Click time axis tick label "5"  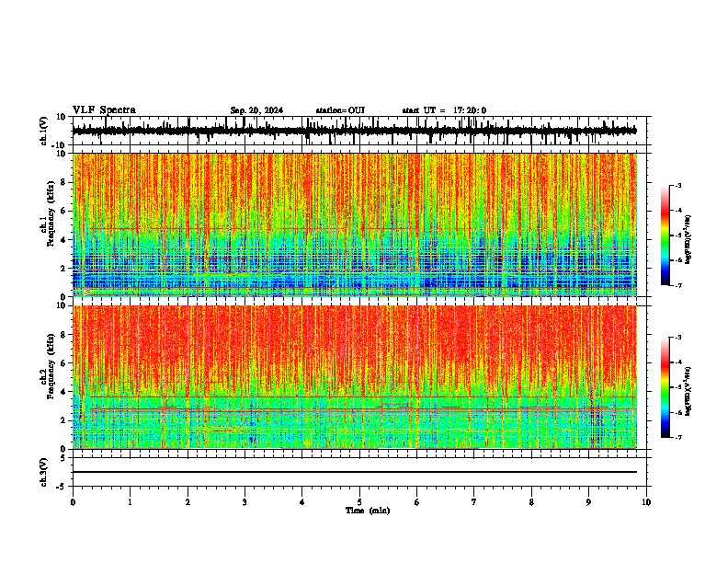pos(359,502)
